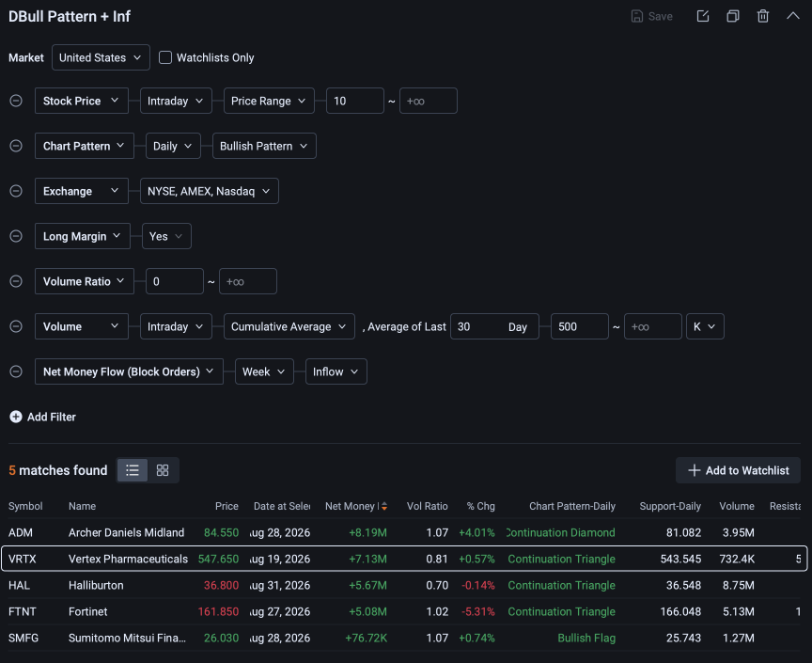
Task: Remove the Long Margin filter row
Action: [x=16, y=236]
